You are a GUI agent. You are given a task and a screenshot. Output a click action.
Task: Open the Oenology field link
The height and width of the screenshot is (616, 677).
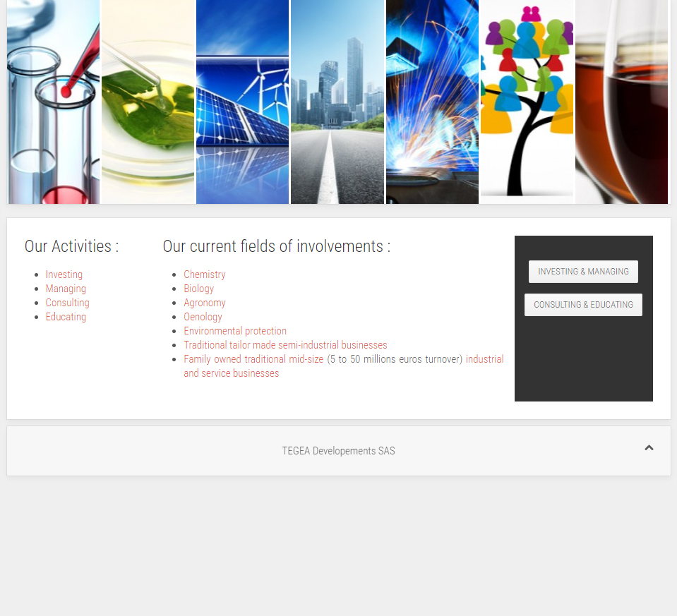pyautogui.click(x=203, y=317)
